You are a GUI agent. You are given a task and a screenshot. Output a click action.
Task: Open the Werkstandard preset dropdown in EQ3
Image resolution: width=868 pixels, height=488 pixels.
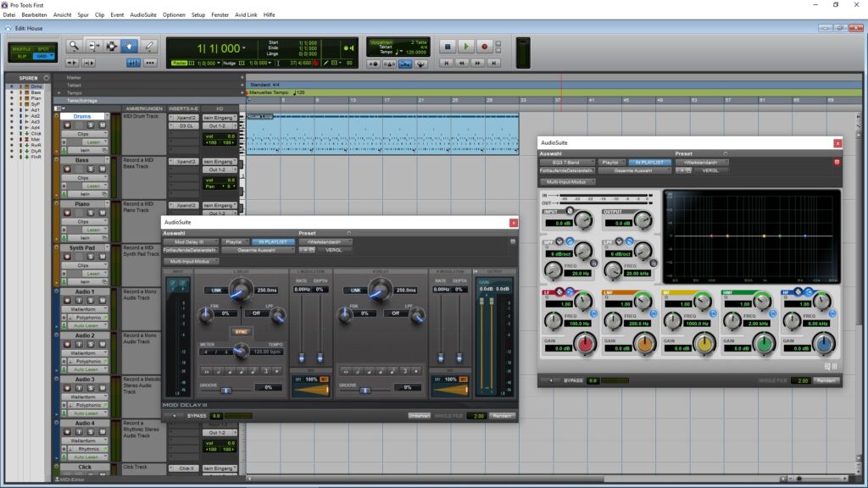(701, 163)
